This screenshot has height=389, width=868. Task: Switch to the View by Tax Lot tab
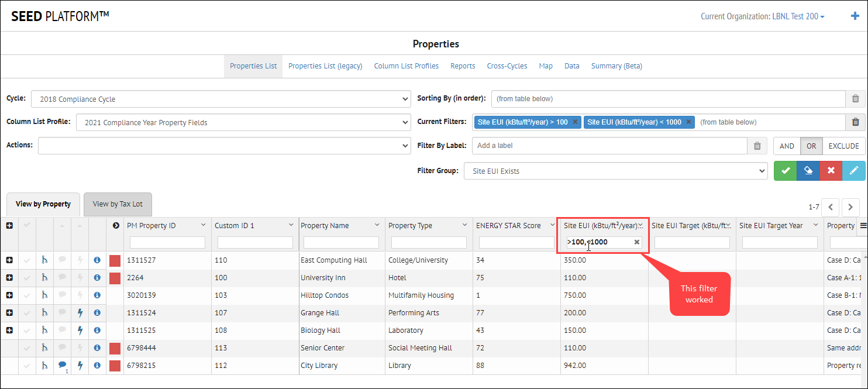point(118,204)
